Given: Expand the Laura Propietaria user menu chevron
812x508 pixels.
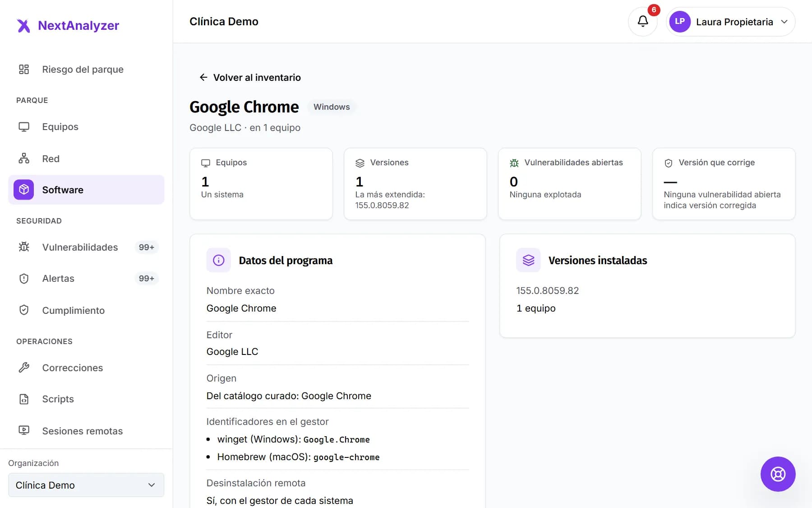Looking at the screenshot, I should [784, 22].
